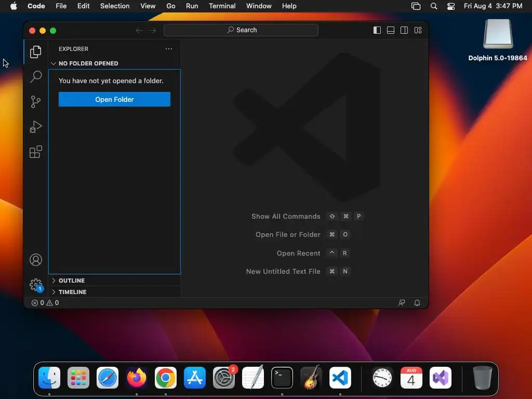Select Dolphin 5.0-19864 disk on desktop
This screenshot has height=399, width=532.
tap(498, 40)
